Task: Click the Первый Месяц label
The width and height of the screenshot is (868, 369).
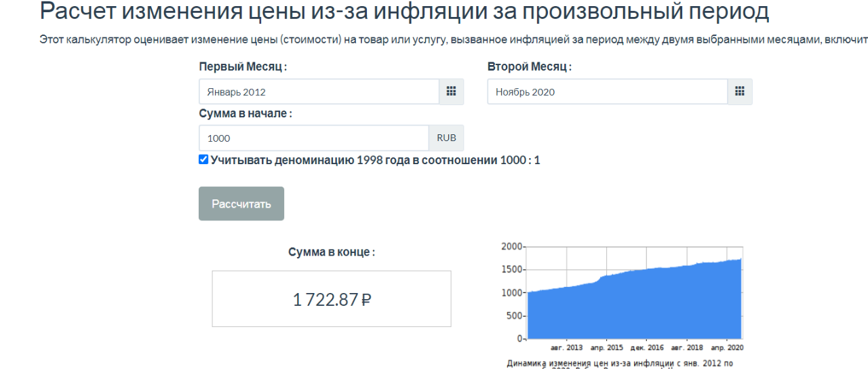Action: tap(243, 67)
